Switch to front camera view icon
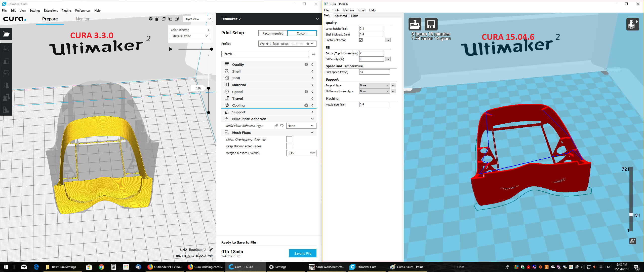The image size is (644, 272). 157,19
